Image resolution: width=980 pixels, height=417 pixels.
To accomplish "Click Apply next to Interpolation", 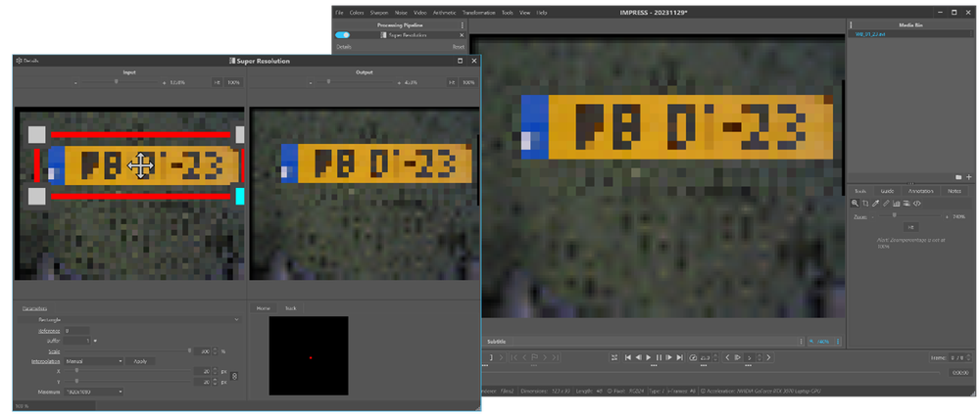I will coord(140,361).
